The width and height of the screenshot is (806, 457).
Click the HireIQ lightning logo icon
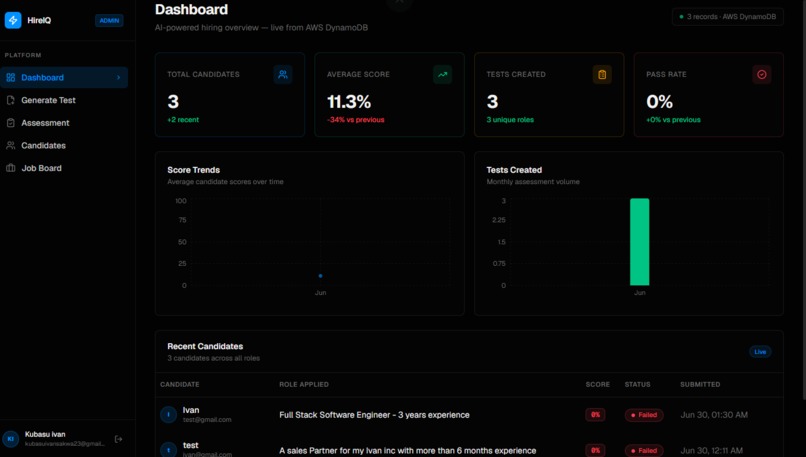(13, 20)
